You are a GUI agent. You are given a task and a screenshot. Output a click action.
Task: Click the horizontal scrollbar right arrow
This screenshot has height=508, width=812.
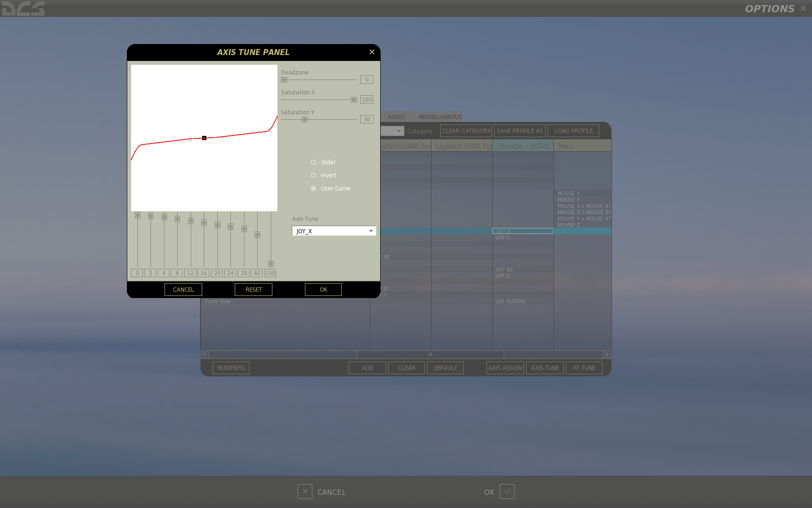607,354
